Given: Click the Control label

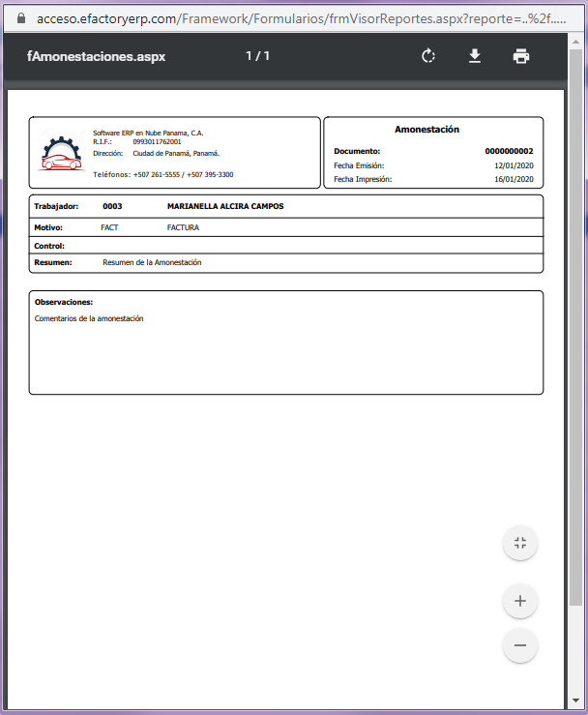Looking at the screenshot, I should point(49,246).
